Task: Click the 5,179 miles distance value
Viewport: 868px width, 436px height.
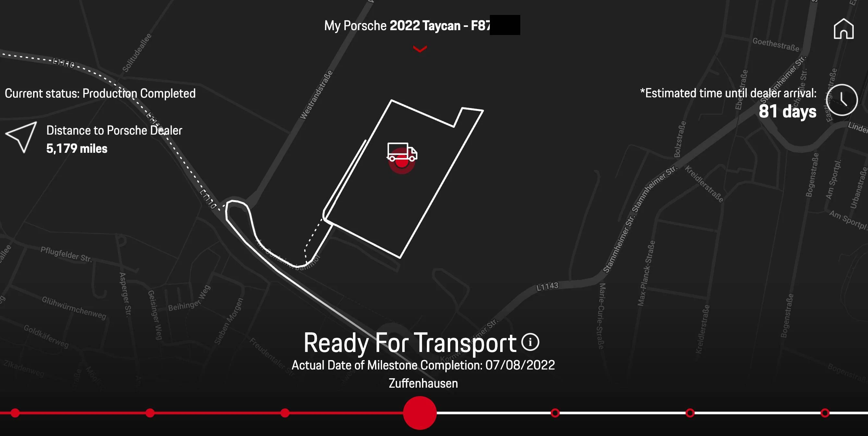Action: (77, 149)
